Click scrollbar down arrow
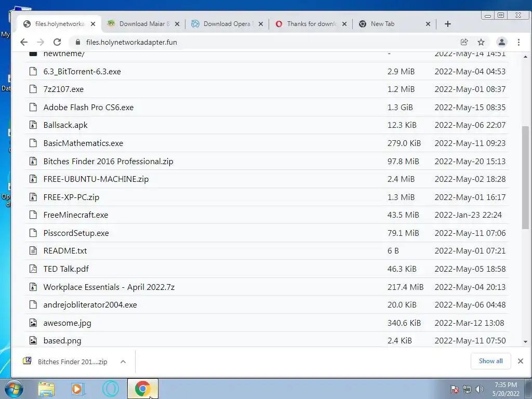The width and height of the screenshot is (532, 399). (526, 342)
